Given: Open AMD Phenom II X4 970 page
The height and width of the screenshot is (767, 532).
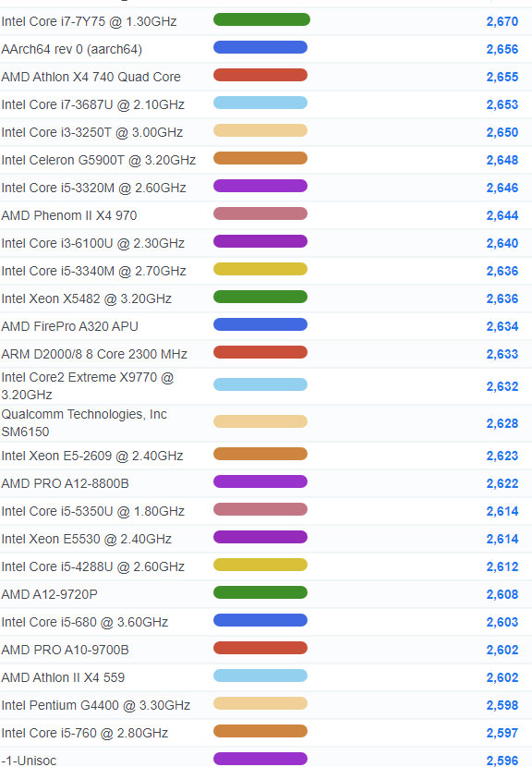Looking at the screenshot, I should click(69, 215).
